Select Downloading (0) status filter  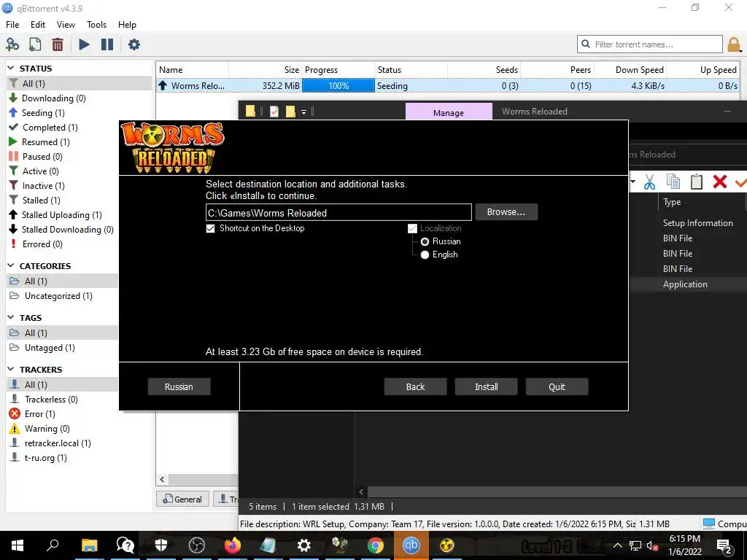click(54, 98)
